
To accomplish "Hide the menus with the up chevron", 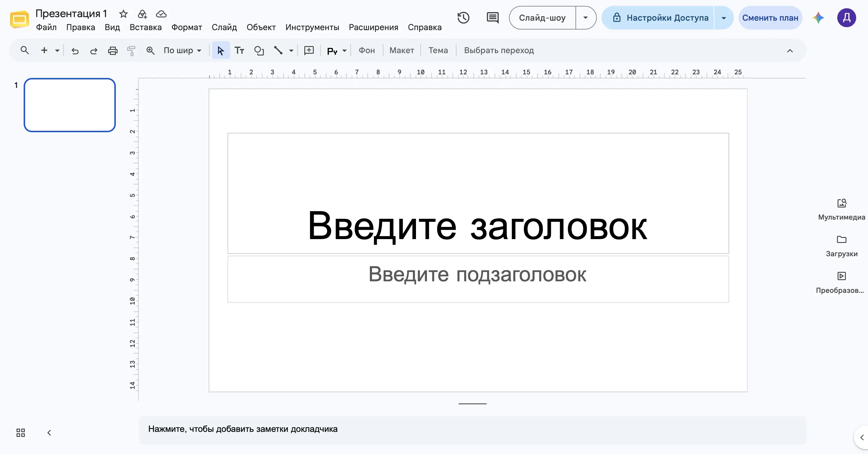I will pyautogui.click(x=790, y=51).
